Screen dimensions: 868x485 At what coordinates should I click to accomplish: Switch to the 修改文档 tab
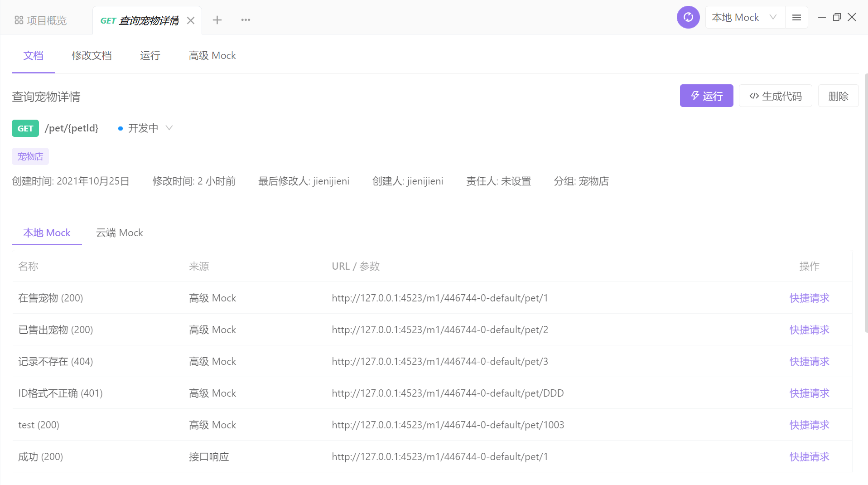coord(92,55)
